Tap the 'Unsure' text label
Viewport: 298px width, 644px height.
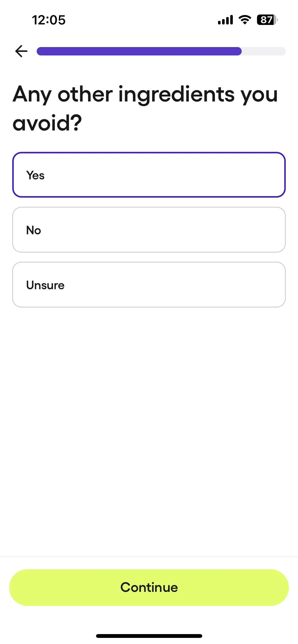pos(45,285)
